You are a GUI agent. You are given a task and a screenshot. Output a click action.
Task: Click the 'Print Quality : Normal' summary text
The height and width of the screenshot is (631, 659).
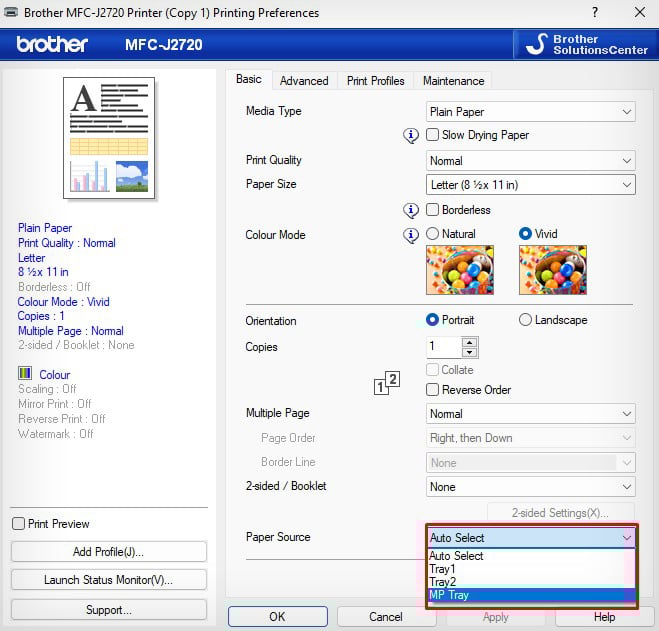(67, 243)
